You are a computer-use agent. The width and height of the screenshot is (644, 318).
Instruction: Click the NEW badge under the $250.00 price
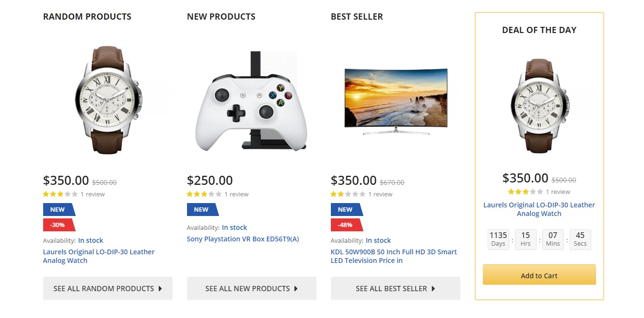202,209
